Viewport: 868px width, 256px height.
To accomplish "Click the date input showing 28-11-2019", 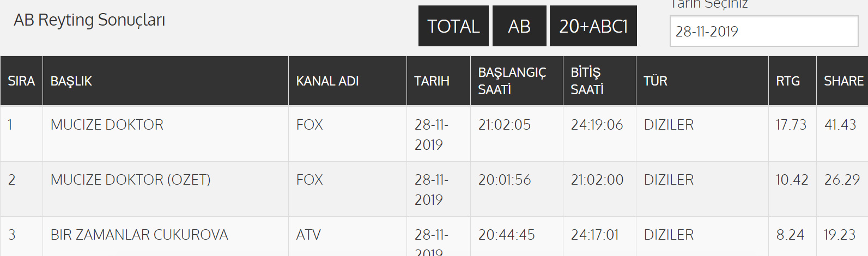I will [x=763, y=32].
